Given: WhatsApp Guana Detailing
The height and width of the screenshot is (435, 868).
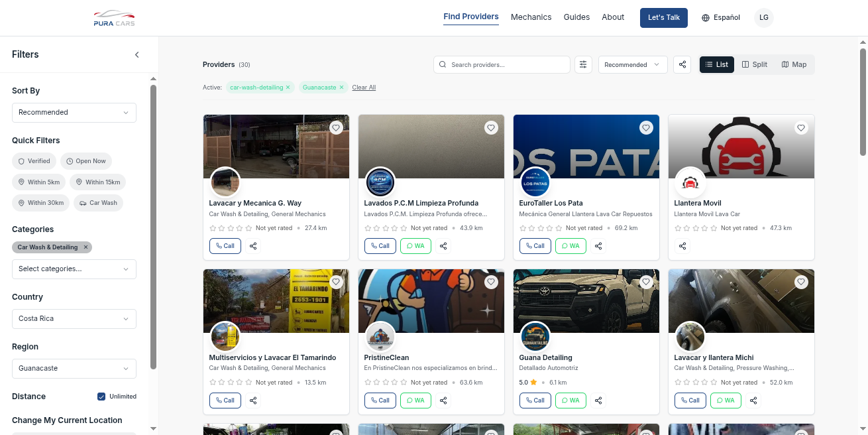Looking at the screenshot, I should [570, 401].
